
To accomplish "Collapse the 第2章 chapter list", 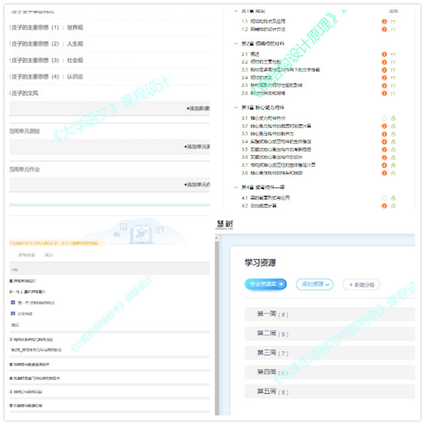I will 236,44.
